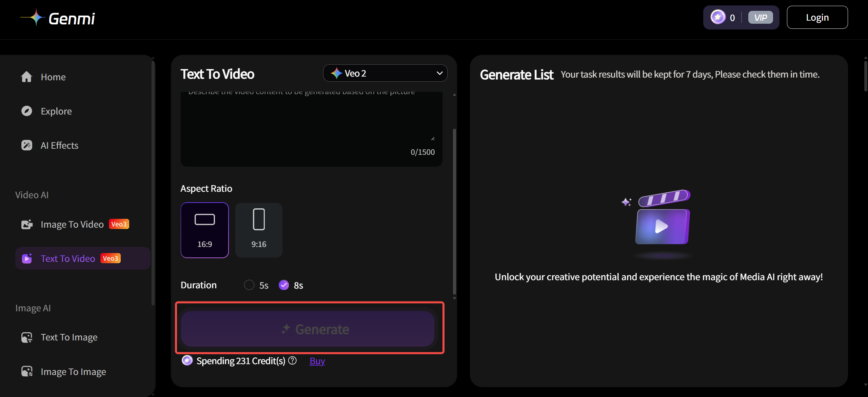
Task: Switch to Text To Video Veo3 section
Action: pos(68,258)
